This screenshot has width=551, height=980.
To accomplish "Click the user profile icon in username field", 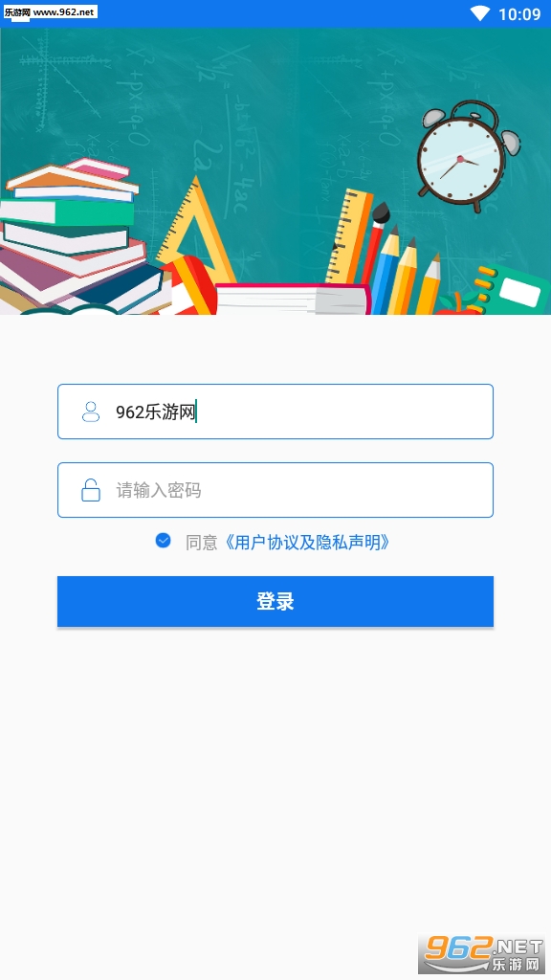I will [91, 412].
